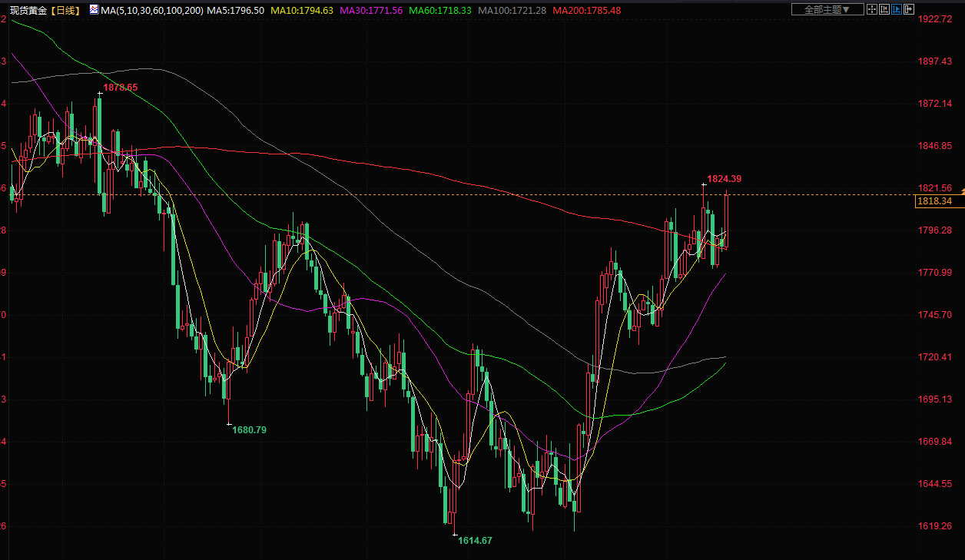The width and height of the screenshot is (965, 560).
Task: Open the 全部主题 dropdown menu
Action: [827, 9]
